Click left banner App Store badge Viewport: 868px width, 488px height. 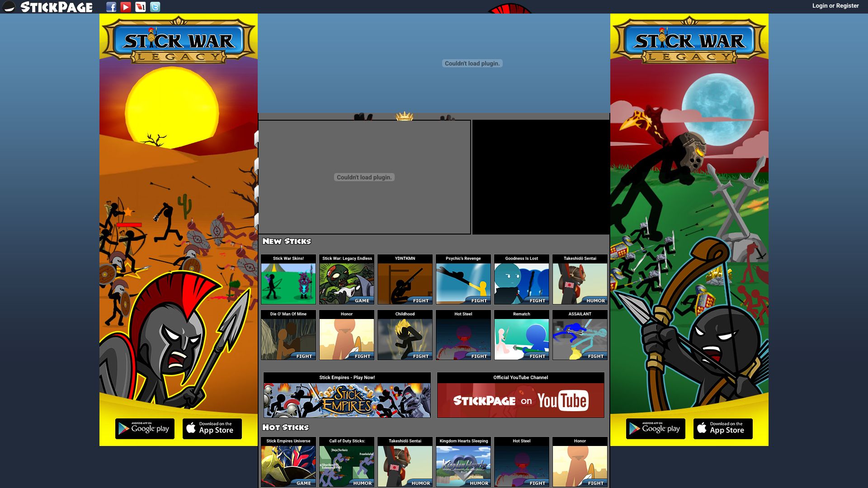point(212,428)
